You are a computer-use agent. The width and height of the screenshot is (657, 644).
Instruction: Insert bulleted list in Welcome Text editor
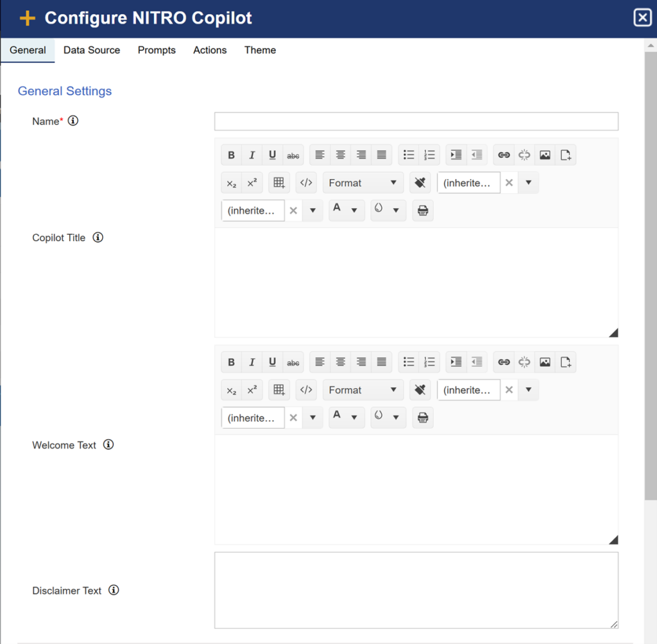click(409, 362)
